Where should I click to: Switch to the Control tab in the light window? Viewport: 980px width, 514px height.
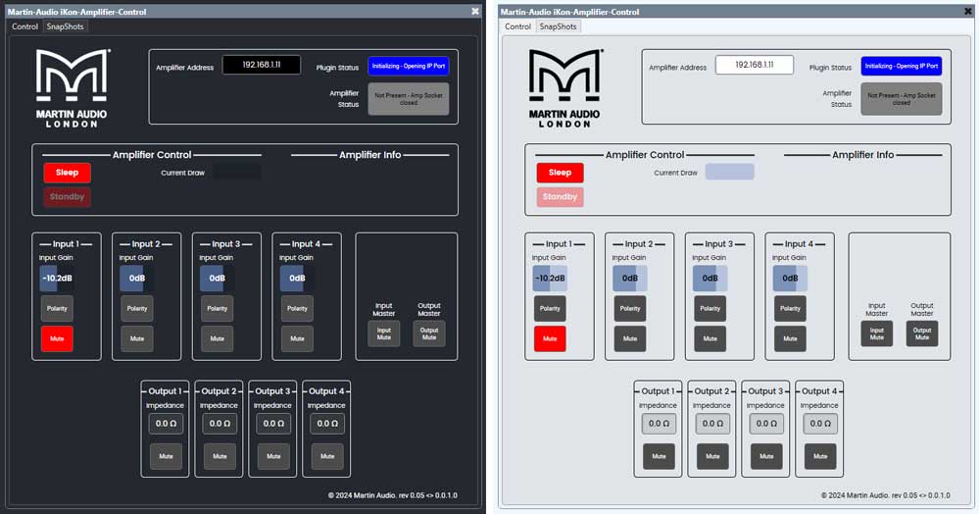click(x=517, y=26)
